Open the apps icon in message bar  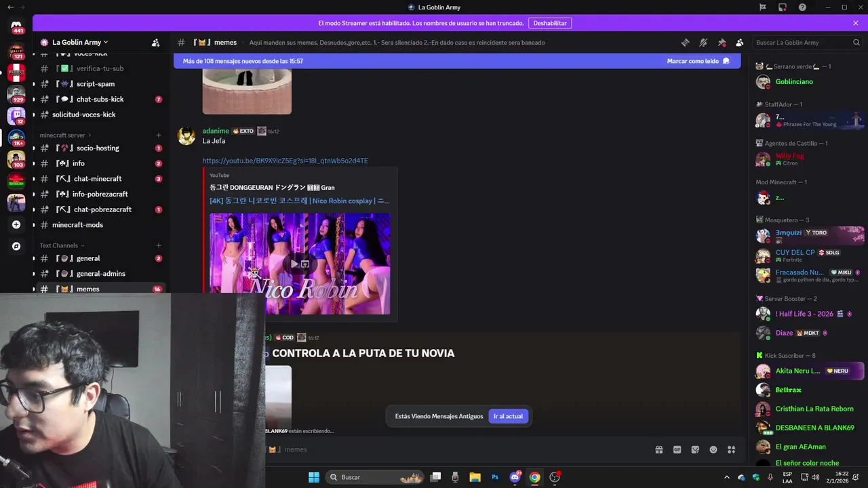[731, 449]
